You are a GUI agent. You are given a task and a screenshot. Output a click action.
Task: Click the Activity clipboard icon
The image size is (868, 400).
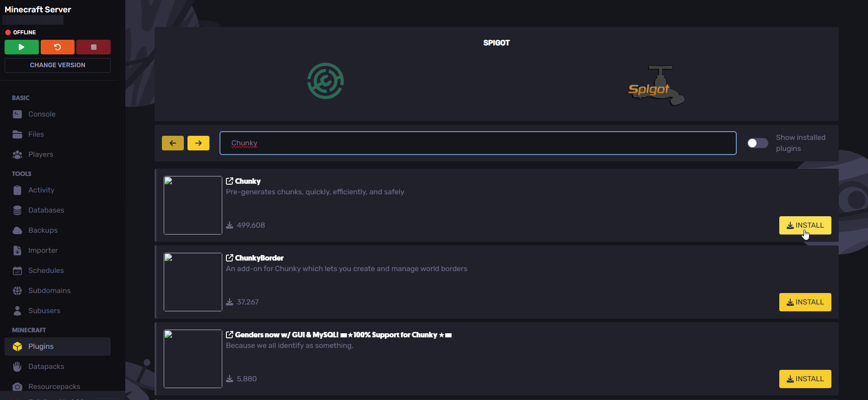pyautogui.click(x=17, y=190)
